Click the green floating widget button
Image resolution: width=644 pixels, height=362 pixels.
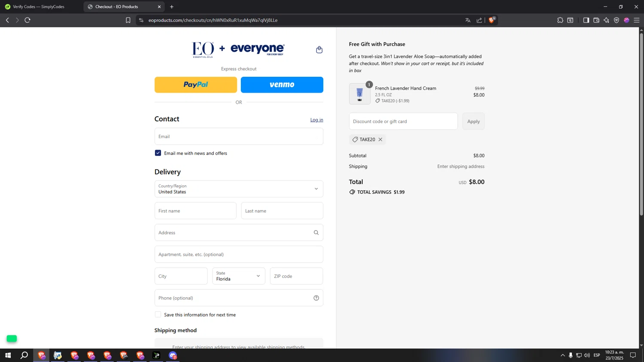pos(12,339)
